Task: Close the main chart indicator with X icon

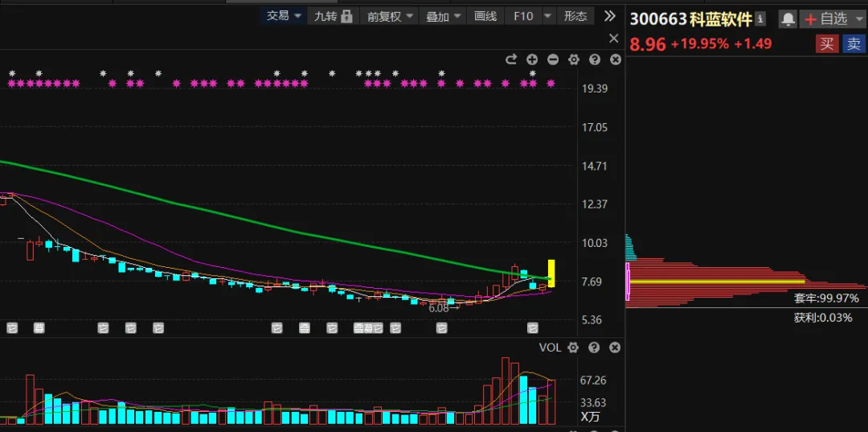Action: pyautogui.click(x=615, y=60)
